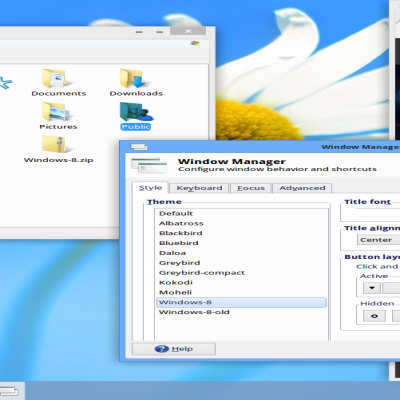
Task: Open the Advanced tab
Action: (x=302, y=188)
